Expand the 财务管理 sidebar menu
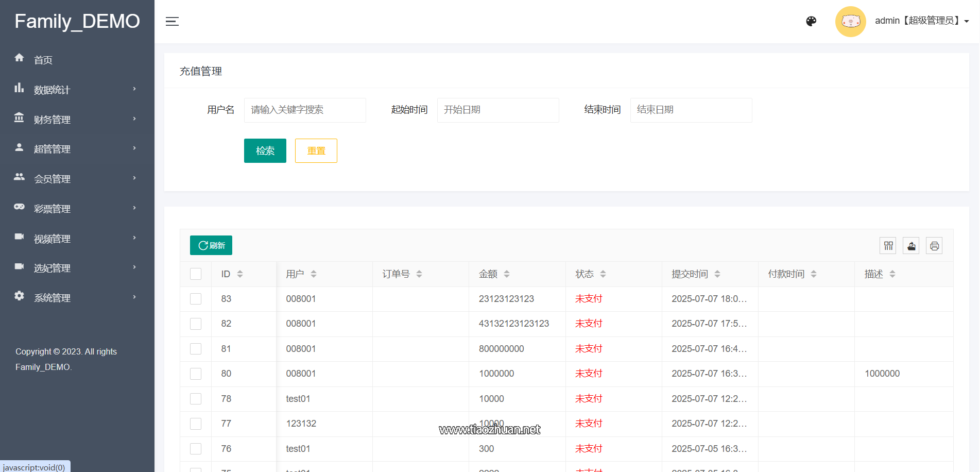The image size is (980, 472). [x=77, y=120]
